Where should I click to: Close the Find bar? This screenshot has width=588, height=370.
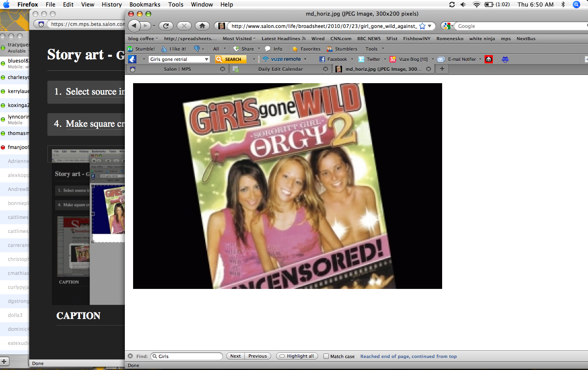tap(130, 356)
